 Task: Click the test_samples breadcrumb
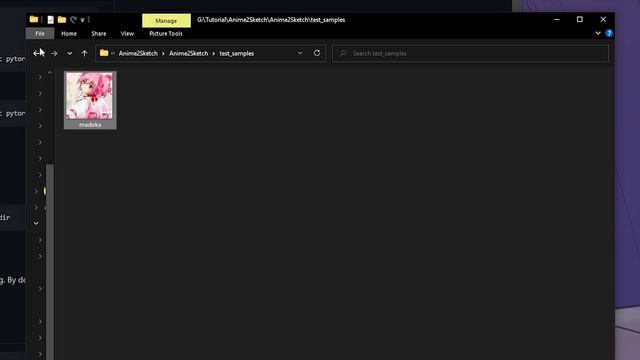click(x=236, y=53)
